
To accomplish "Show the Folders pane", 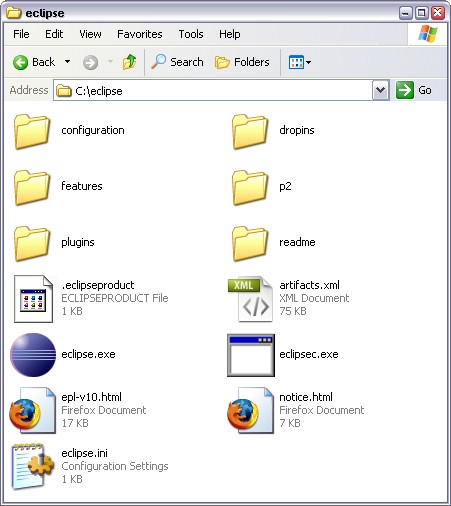I will coord(242,62).
